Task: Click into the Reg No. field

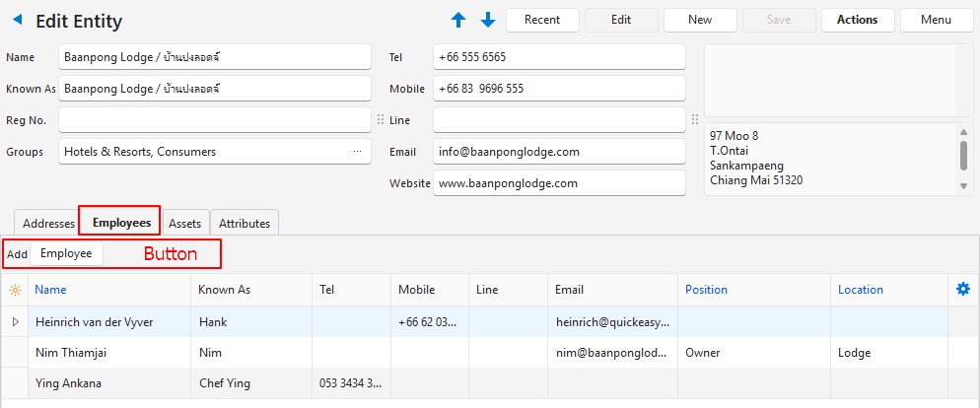Action: click(x=214, y=120)
